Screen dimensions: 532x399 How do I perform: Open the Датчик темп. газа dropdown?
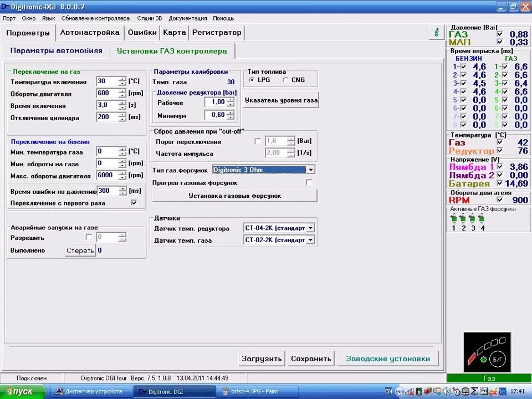coord(310,240)
